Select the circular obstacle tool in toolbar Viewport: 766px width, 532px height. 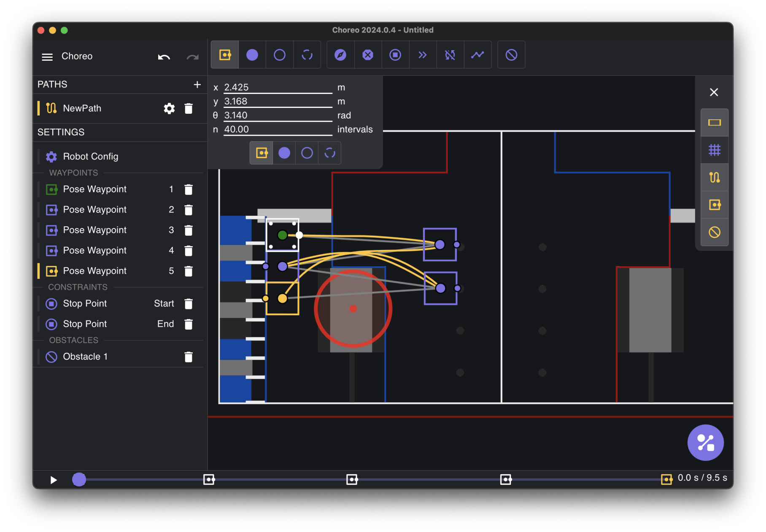pyautogui.click(x=511, y=55)
